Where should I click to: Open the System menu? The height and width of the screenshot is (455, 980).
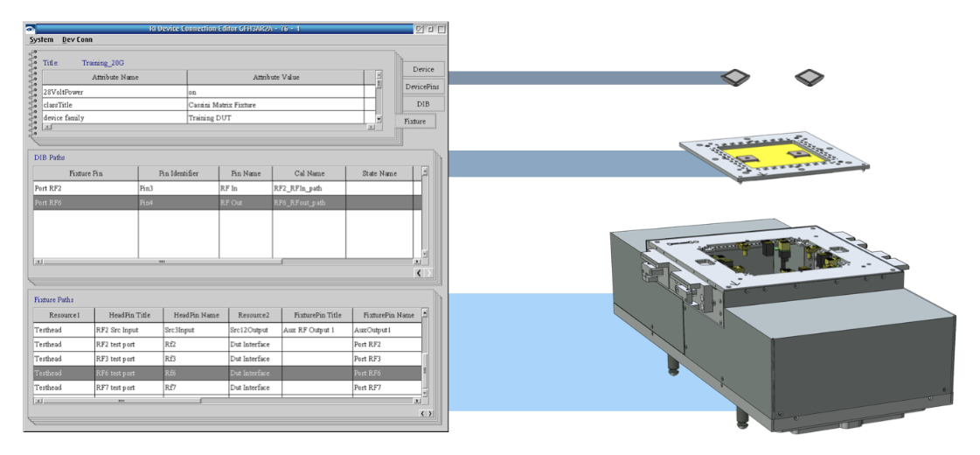coord(42,39)
